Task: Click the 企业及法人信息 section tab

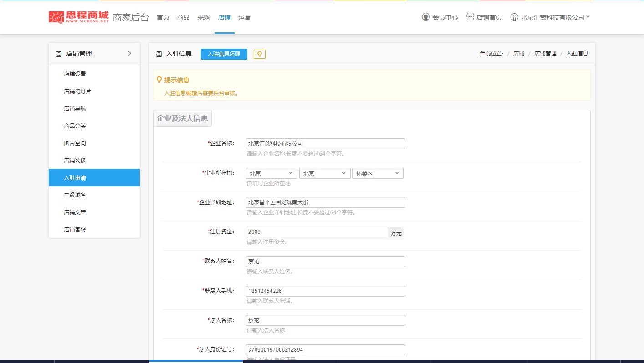Action: pyautogui.click(x=183, y=118)
